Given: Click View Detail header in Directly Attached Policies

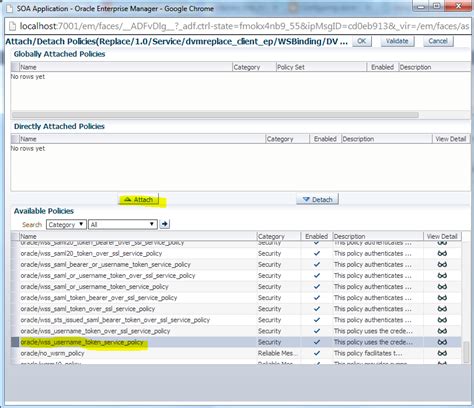Looking at the screenshot, I should click(x=451, y=139).
